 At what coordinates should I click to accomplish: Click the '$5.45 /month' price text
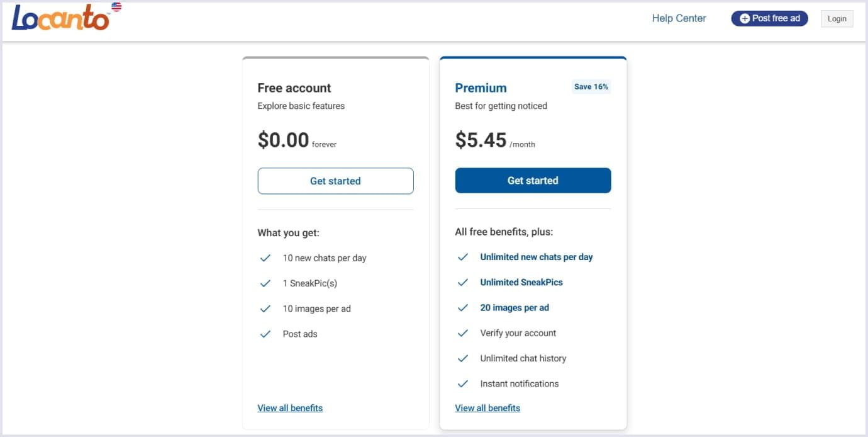[495, 140]
